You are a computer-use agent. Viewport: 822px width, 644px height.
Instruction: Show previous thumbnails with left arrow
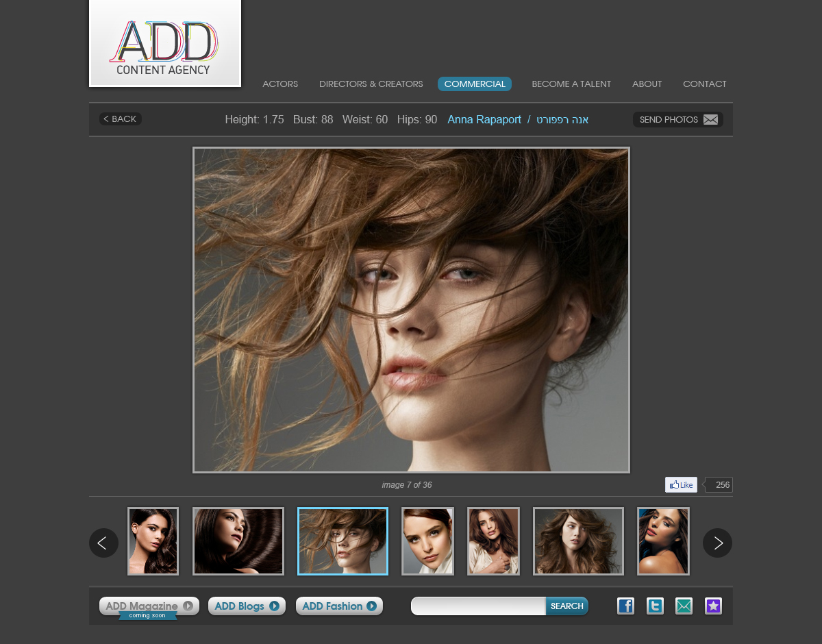103,543
